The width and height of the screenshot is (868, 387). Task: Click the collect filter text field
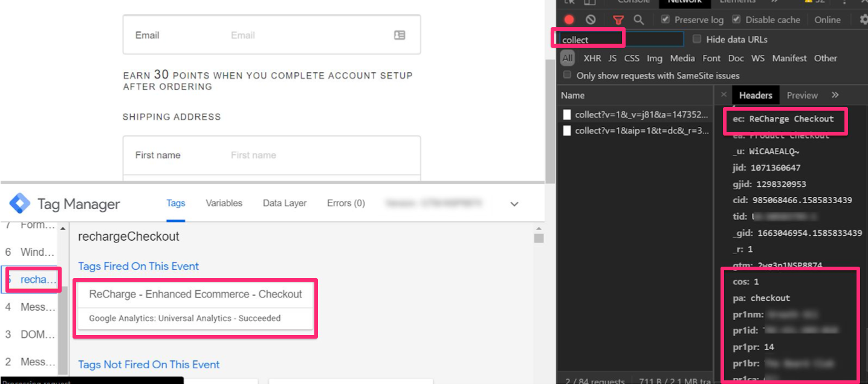point(620,40)
